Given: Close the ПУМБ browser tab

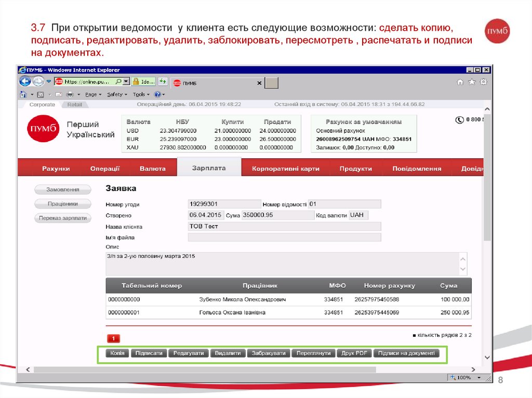Looking at the screenshot, I should click(259, 83).
